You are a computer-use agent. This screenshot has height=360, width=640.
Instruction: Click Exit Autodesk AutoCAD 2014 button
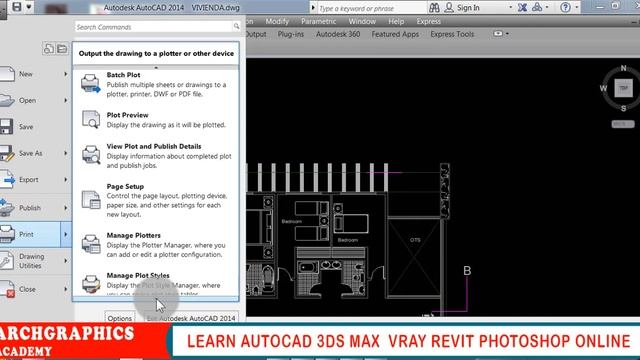point(191,318)
